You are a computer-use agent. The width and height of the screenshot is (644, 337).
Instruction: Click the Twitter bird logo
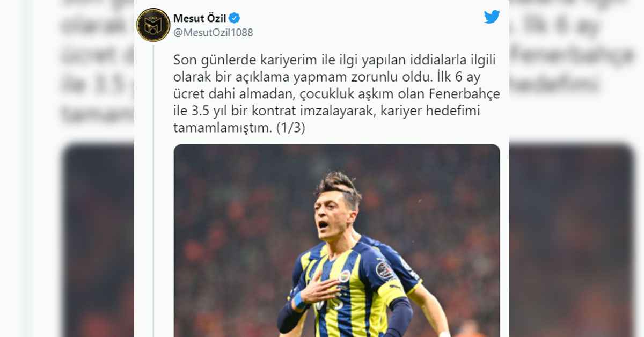tap(492, 17)
